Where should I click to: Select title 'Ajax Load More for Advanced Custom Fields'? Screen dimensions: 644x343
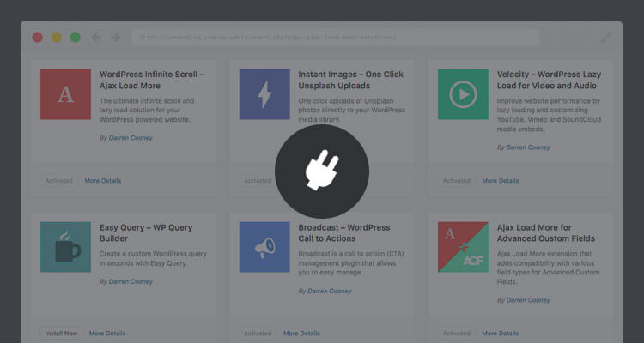pos(546,232)
